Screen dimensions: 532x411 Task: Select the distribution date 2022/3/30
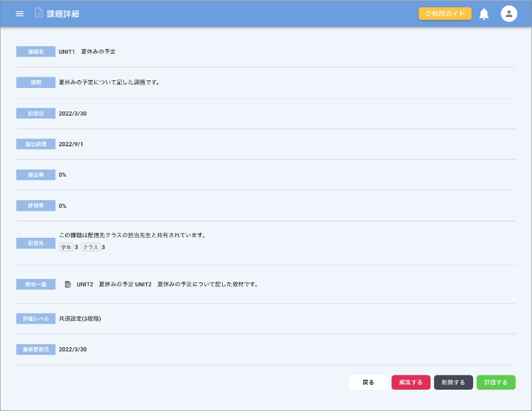[x=72, y=114]
